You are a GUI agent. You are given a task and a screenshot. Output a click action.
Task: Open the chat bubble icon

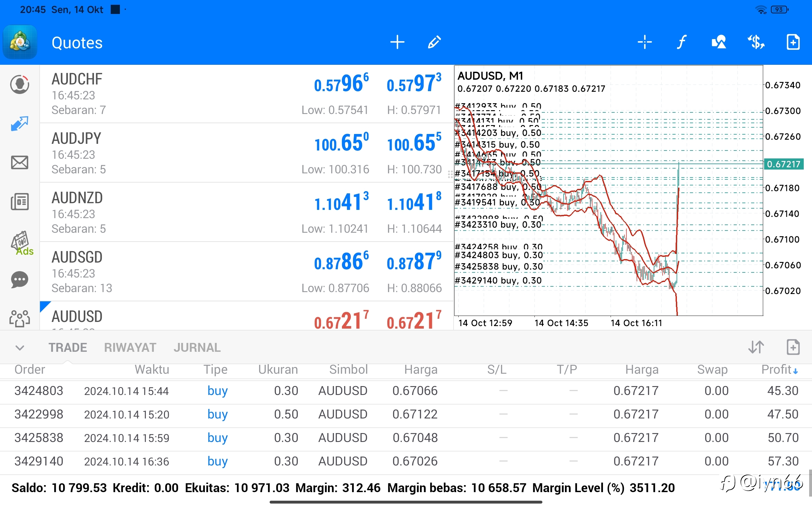tap(19, 279)
